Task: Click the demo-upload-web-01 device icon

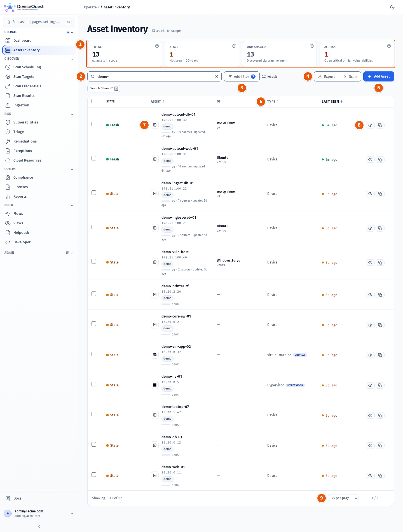Action: click(155, 159)
